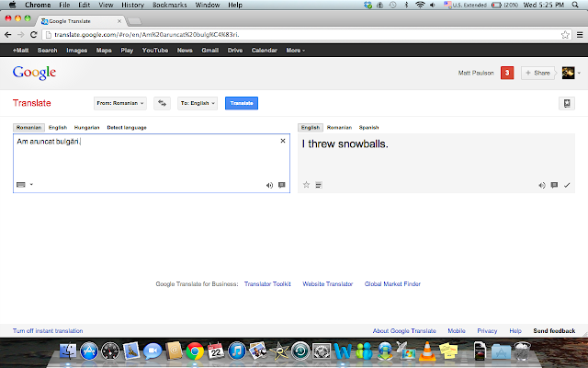Image resolution: width=588 pixels, height=368 pixels.
Task: Show example usage for the source text
Action: click(282, 185)
